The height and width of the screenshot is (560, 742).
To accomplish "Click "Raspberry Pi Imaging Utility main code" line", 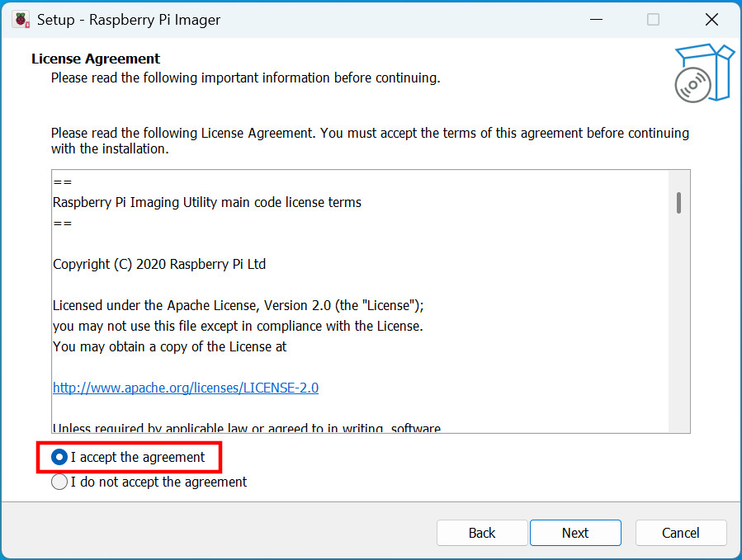I will tap(207, 202).
